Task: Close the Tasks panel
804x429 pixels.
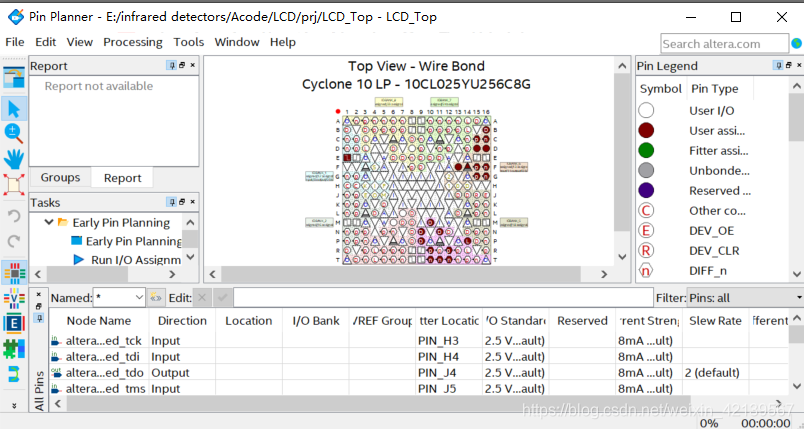Action: pyautogui.click(x=193, y=202)
